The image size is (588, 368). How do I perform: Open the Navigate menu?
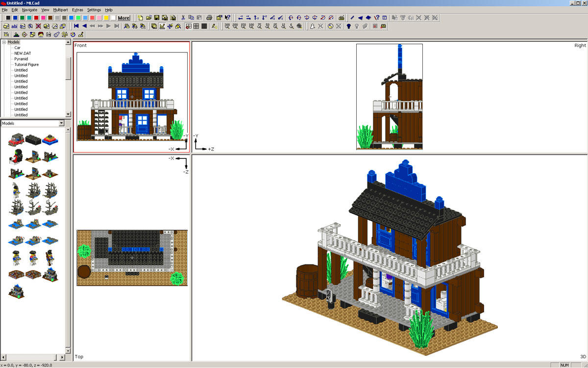coord(29,10)
